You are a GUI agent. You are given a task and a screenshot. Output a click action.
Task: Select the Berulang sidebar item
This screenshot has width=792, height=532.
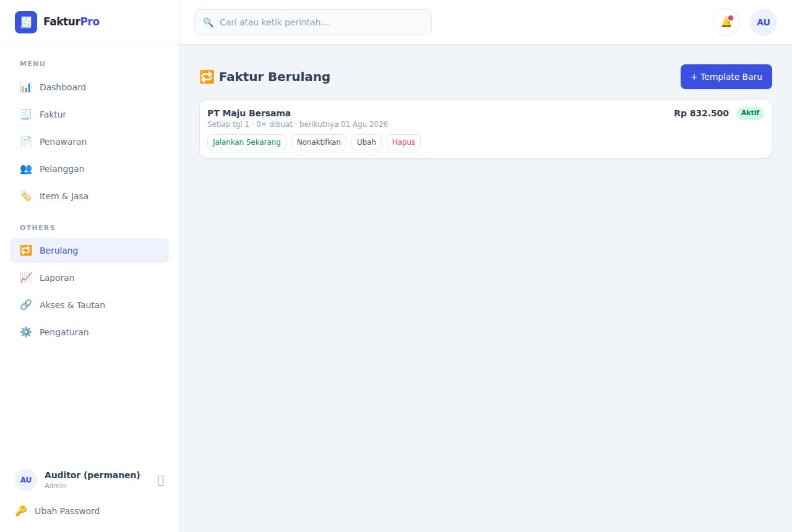tap(89, 251)
